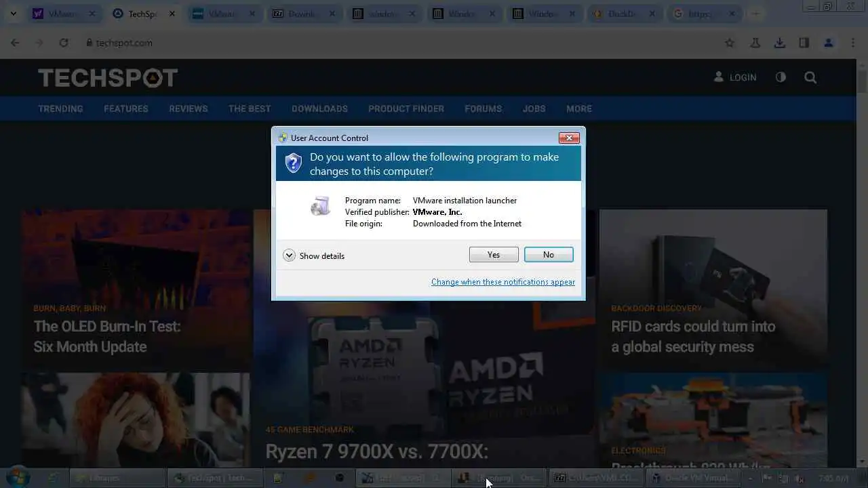Open 'Change when these notifications appear' link
The height and width of the screenshot is (488, 868).
(503, 282)
